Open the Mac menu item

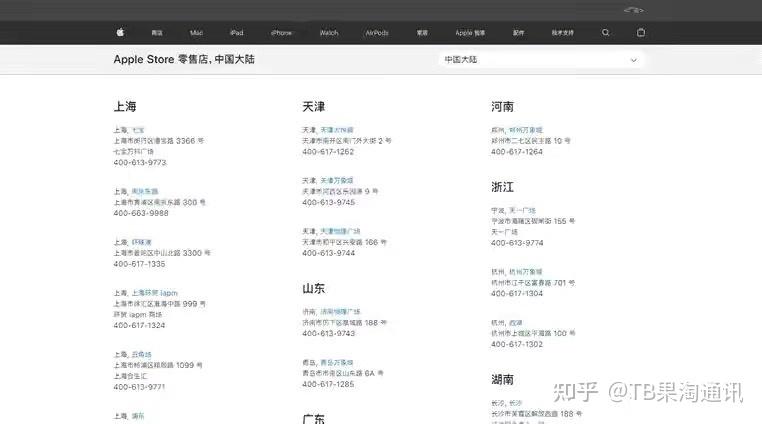tap(196, 33)
